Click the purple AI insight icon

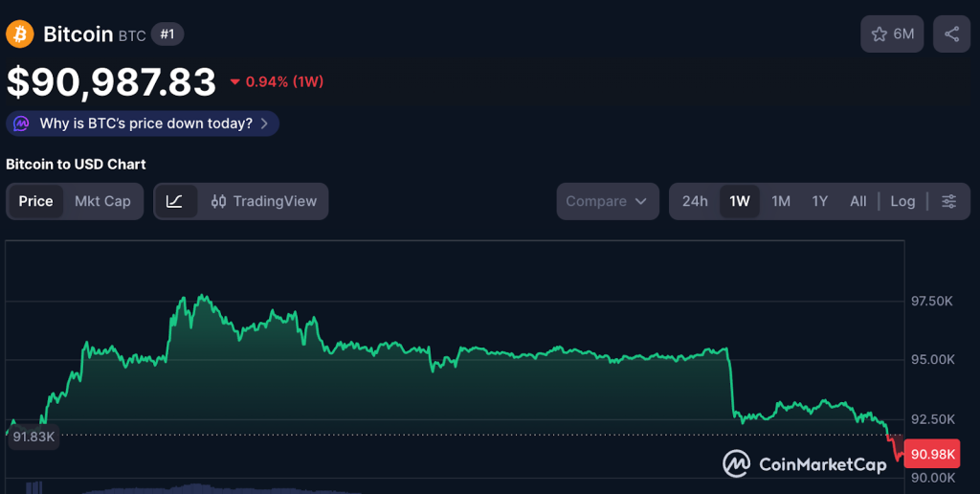pyautogui.click(x=21, y=123)
